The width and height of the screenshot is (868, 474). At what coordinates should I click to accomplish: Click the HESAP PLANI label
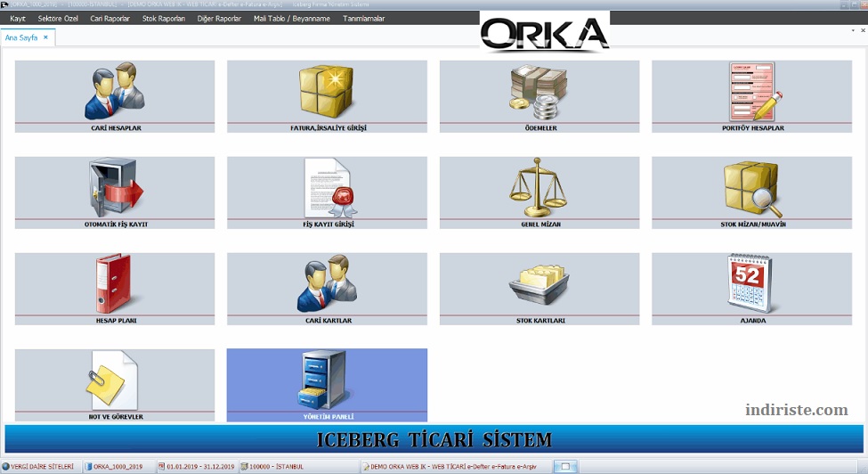pyautogui.click(x=116, y=321)
